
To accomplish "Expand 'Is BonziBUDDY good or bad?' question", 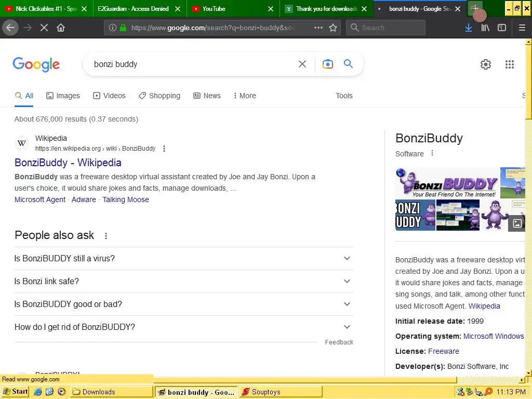I will coord(183,304).
